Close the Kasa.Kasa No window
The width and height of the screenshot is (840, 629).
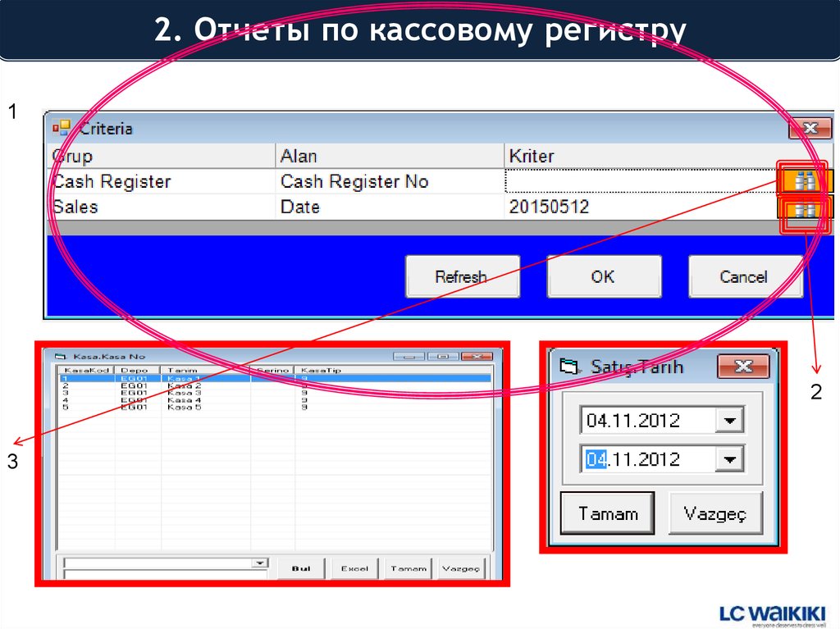pos(477,356)
